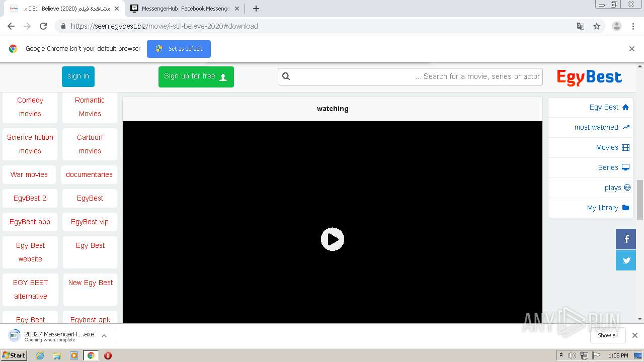Share on Facebook using the side icon
The height and width of the screenshot is (362, 644).
(x=626, y=239)
